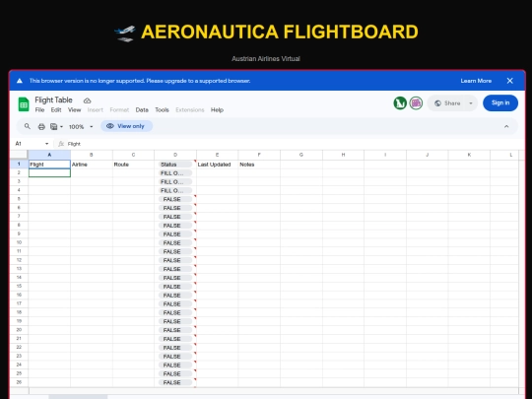Open the filter views dropdown icon
This screenshot has height=399, width=532.
pyautogui.click(x=56, y=126)
